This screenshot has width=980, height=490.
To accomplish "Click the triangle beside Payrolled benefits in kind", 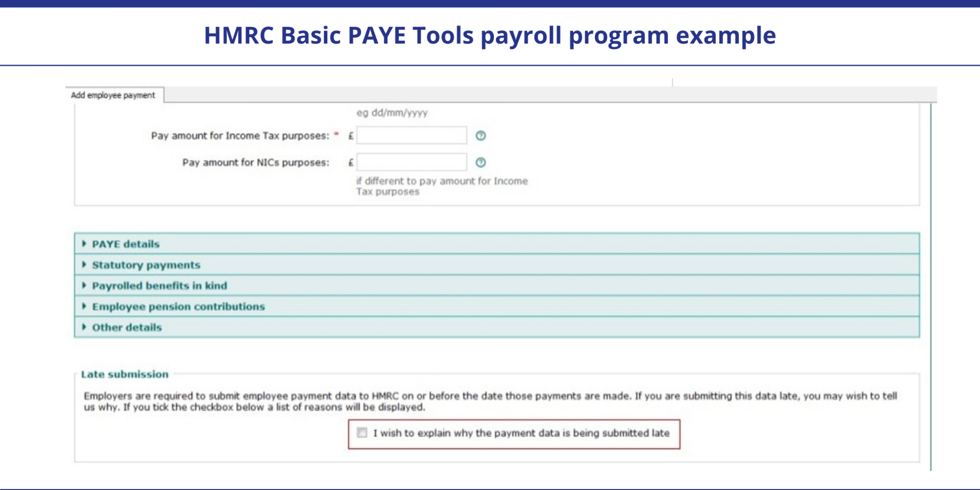I will coord(85,285).
